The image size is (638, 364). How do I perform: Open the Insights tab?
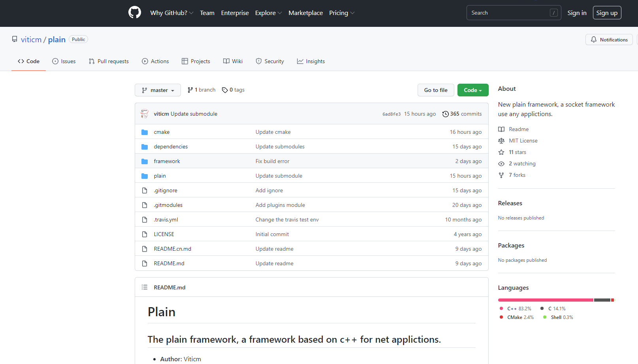point(311,61)
